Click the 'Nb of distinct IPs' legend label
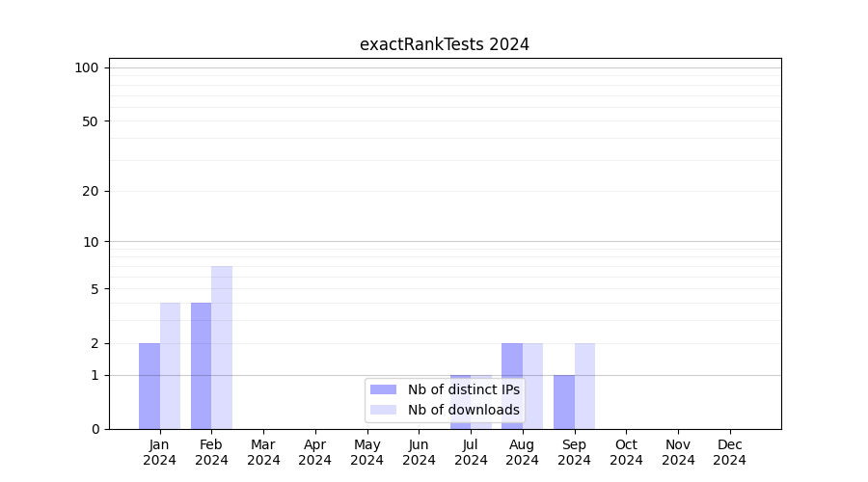The width and height of the screenshot is (868, 482). coord(463,389)
